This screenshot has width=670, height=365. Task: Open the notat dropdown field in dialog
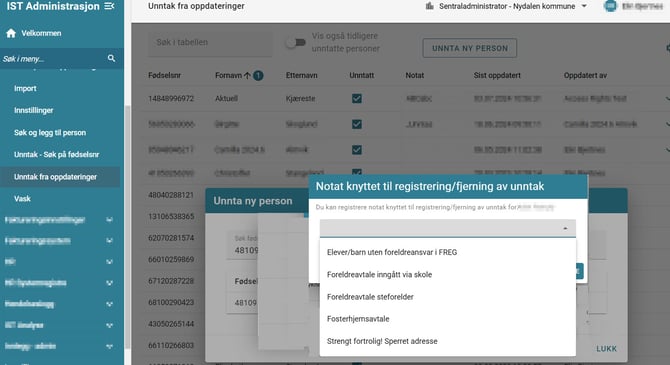pyautogui.click(x=447, y=228)
